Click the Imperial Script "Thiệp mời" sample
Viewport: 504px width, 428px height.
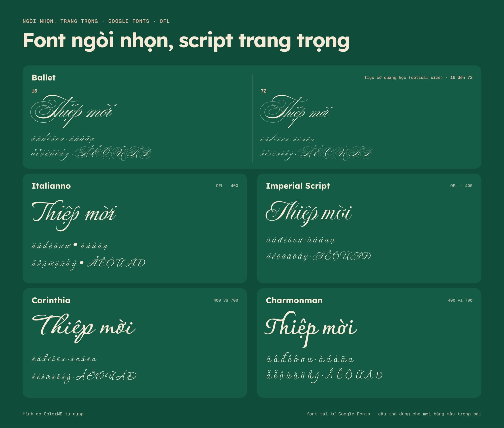(x=309, y=213)
